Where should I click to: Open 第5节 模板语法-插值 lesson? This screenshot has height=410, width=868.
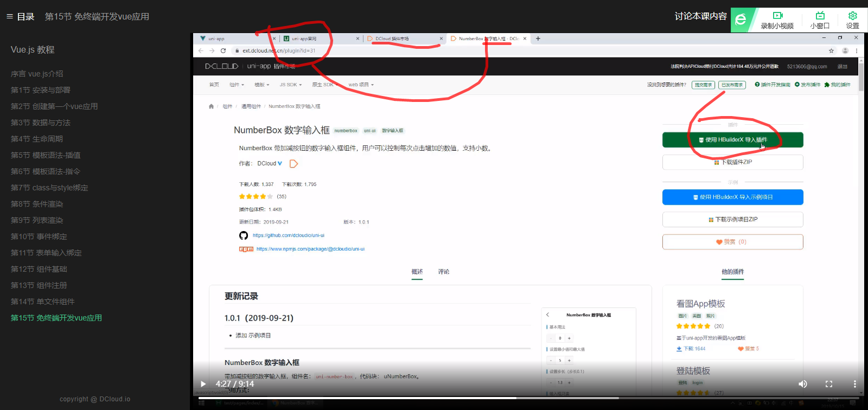pyautogui.click(x=46, y=155)
